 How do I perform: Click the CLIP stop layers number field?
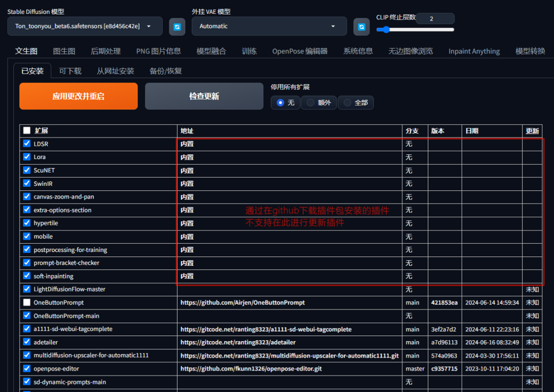point(436,18)
